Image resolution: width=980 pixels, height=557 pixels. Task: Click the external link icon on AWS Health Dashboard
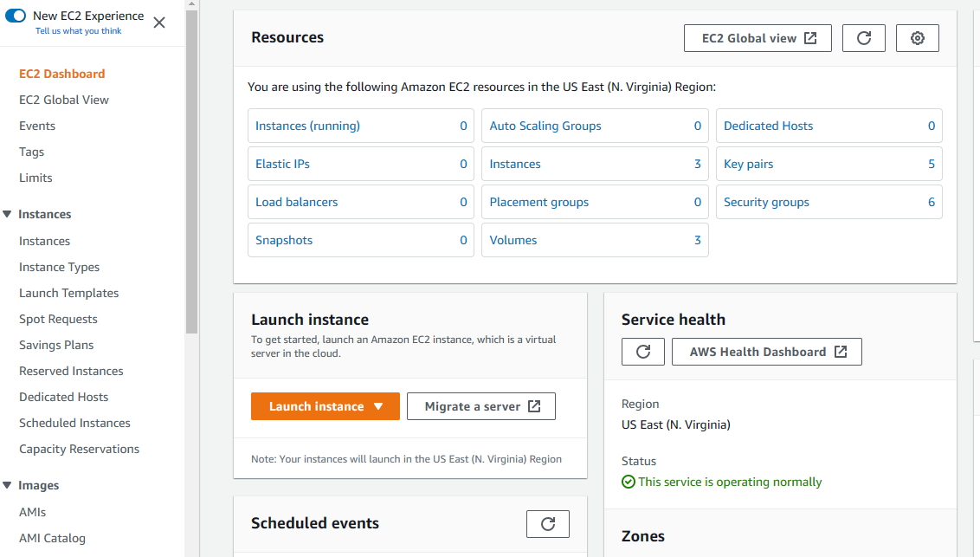[841, 352]
